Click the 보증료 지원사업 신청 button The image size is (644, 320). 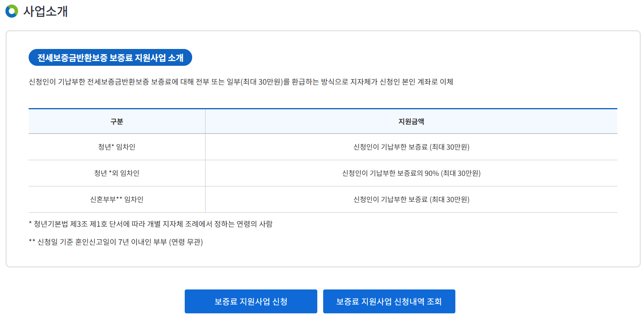click(x=251, y=301)
